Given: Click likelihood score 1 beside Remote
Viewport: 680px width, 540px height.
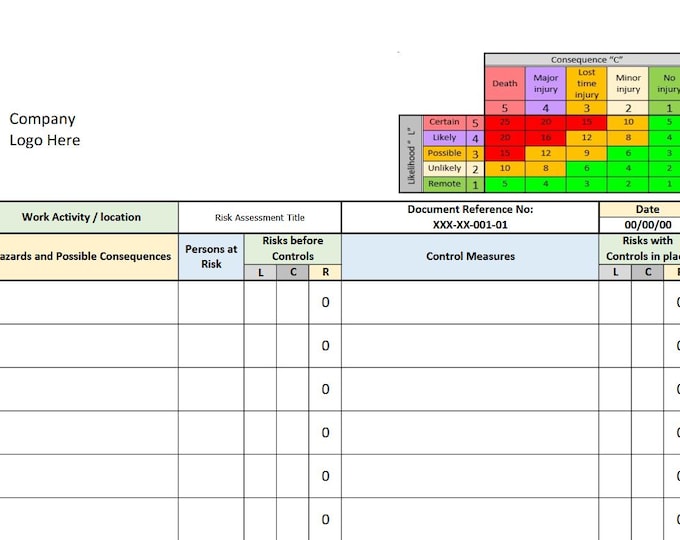Looking at the screenshot, I should click(475, 184).
